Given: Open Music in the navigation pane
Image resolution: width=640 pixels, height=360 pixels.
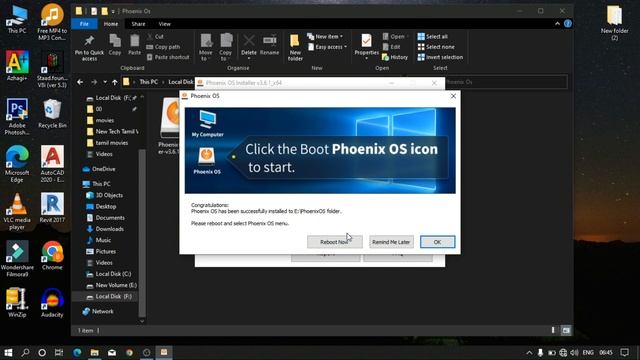Looking at the screenshot, I should (x=98, y=240).
